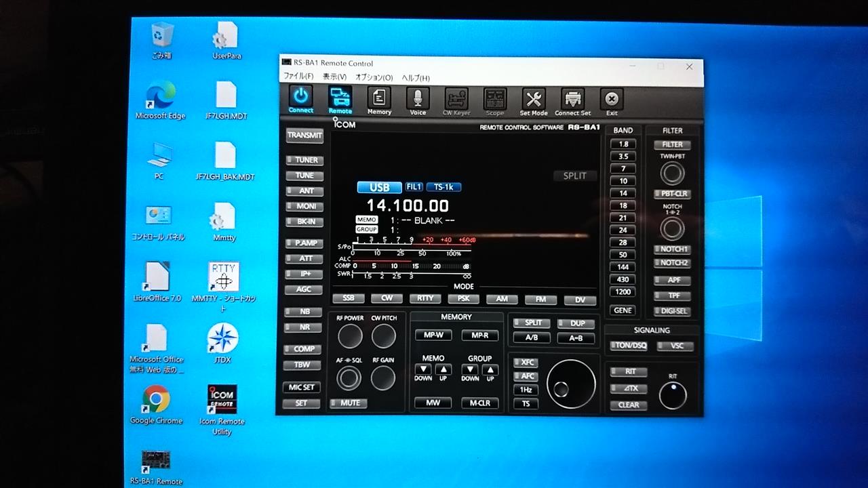Click the main tuning dial
868x488 pixels.
(571, 384)
